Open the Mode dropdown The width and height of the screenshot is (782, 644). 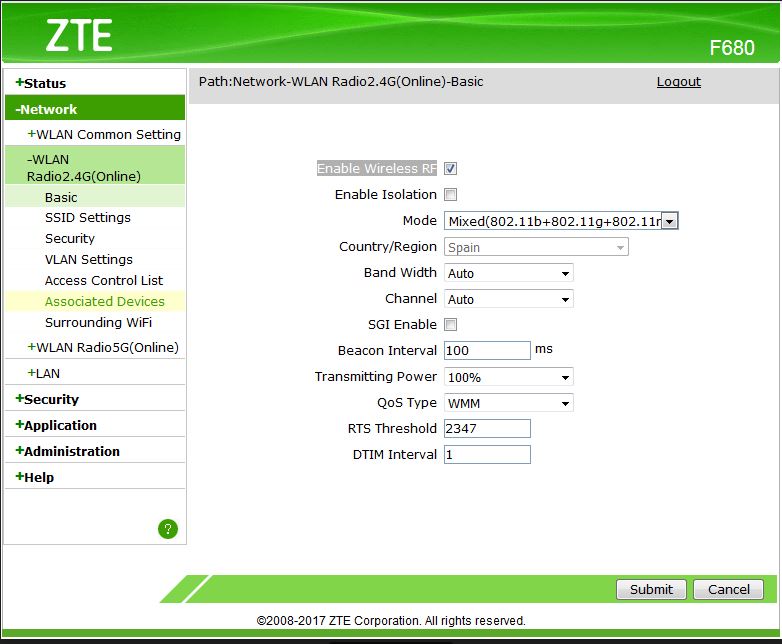561,221
